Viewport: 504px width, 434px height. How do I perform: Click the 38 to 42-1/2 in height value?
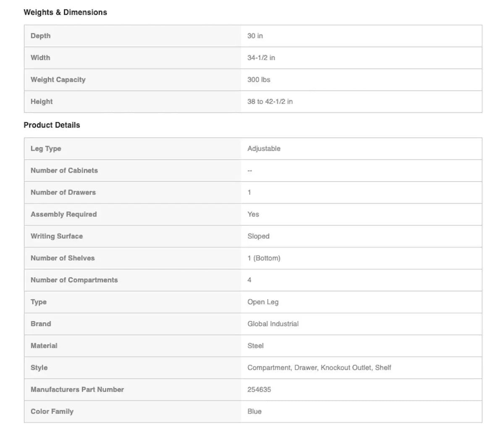(x=270, y=102)
